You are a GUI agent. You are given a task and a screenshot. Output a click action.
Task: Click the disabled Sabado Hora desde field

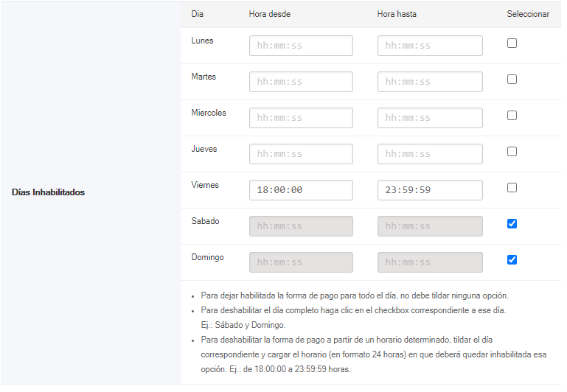tap(301, 226)
